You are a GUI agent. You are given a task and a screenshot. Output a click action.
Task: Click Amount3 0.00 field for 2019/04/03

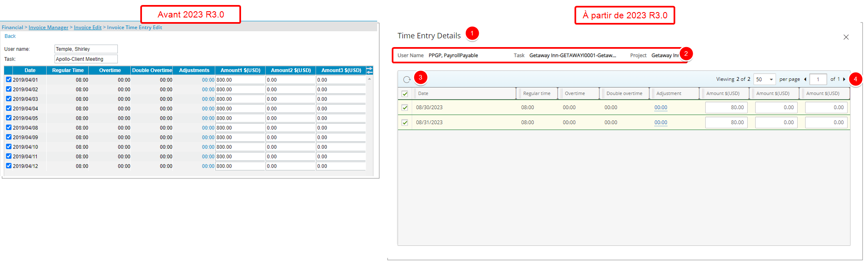tap(341, 99)
